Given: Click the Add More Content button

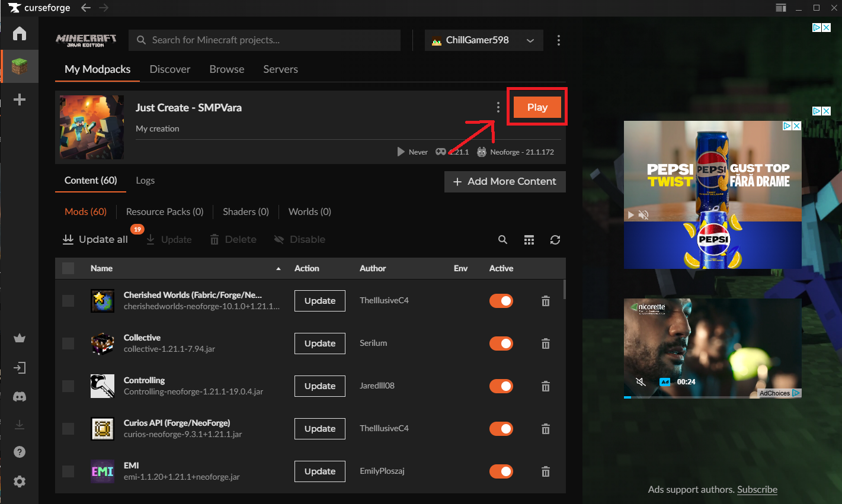Looking at the screenshot, I should [505, 182].
